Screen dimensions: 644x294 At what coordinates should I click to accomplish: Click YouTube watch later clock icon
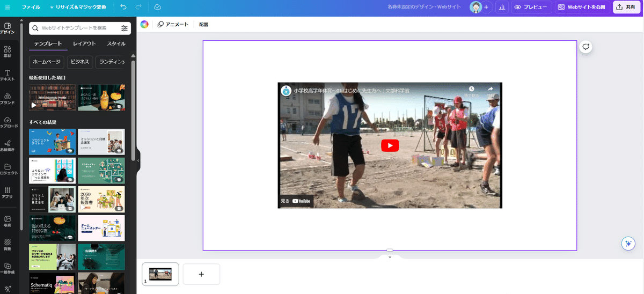coord(471,89)
